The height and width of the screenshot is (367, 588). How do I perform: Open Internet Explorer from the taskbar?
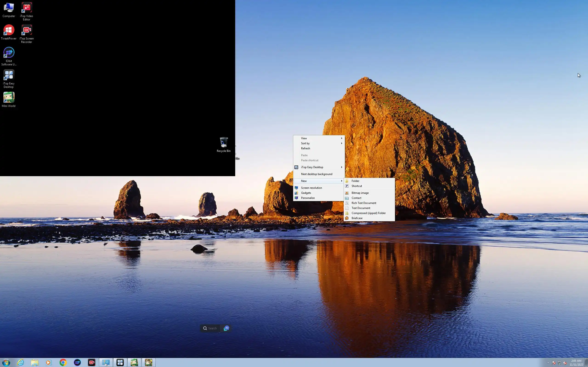pos(21,362)
